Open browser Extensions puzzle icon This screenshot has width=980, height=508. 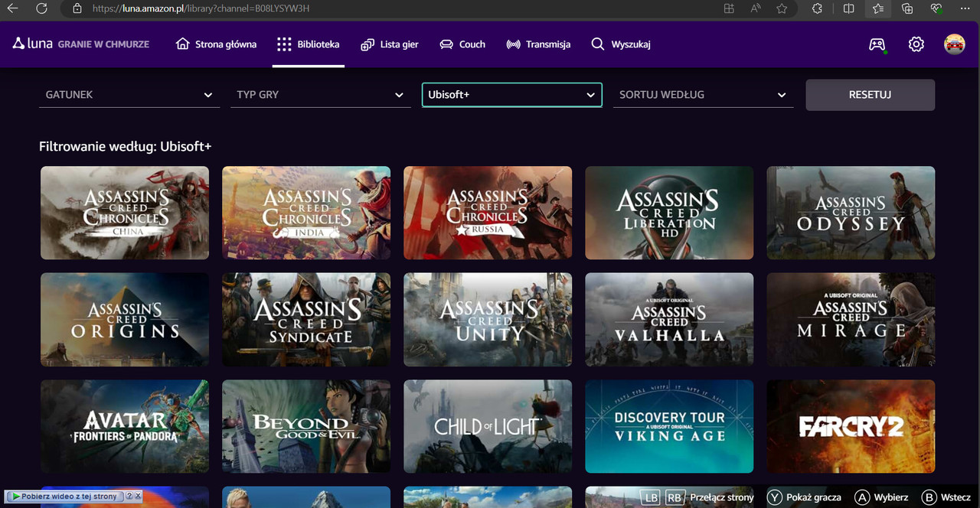pos(817,8)
